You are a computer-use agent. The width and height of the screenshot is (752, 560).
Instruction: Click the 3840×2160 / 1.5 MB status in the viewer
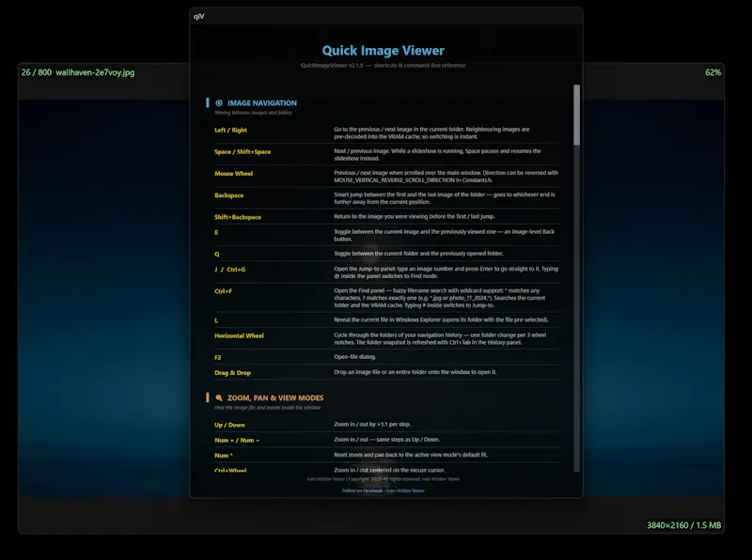point(684,525)
